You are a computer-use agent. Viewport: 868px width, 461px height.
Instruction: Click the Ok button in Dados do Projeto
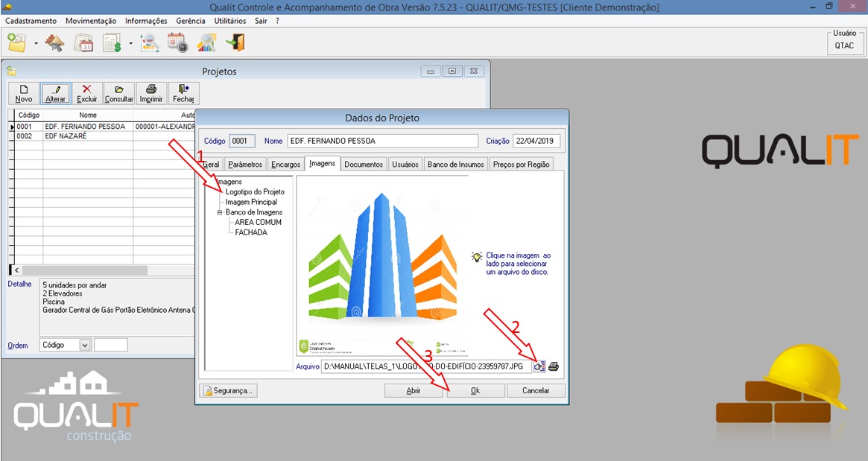pyautogui.click(x=475, y=391)
